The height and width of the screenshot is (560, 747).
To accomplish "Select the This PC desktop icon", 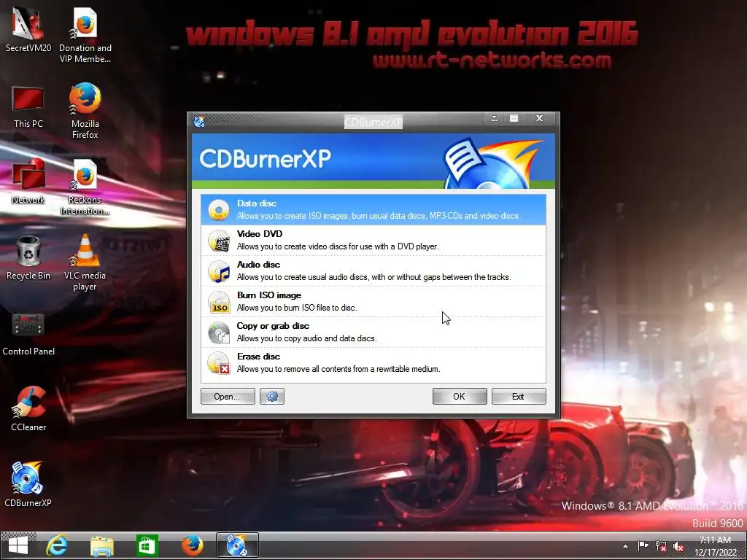I will pos(28,106).
